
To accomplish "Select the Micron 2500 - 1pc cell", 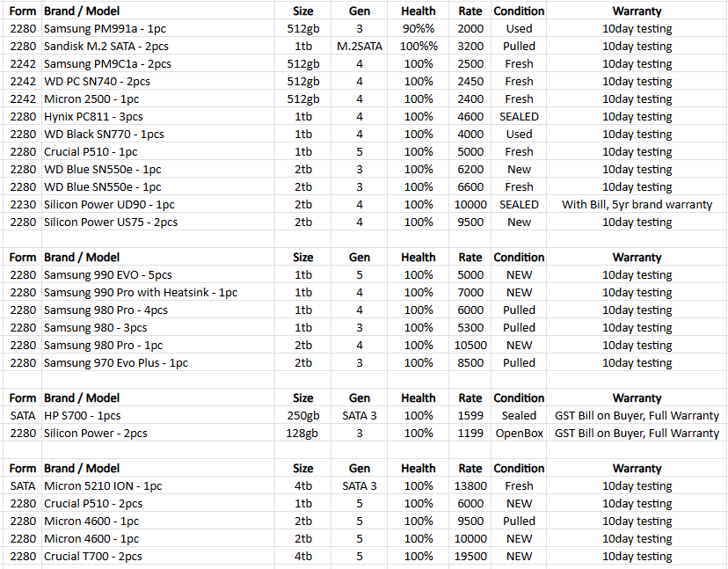I will pos(91,98).
